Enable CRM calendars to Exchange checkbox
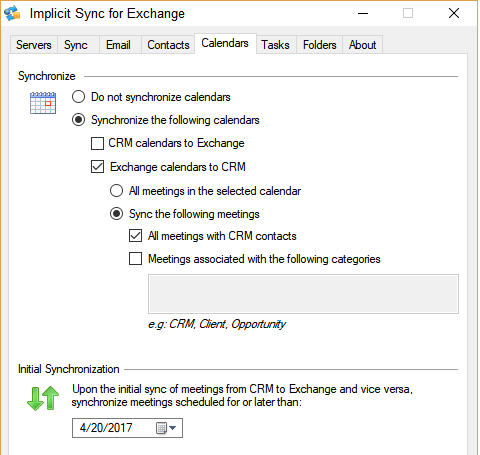The width and height of the screenshot is (480, 455). pyautogui.click(x=97, y=143)
